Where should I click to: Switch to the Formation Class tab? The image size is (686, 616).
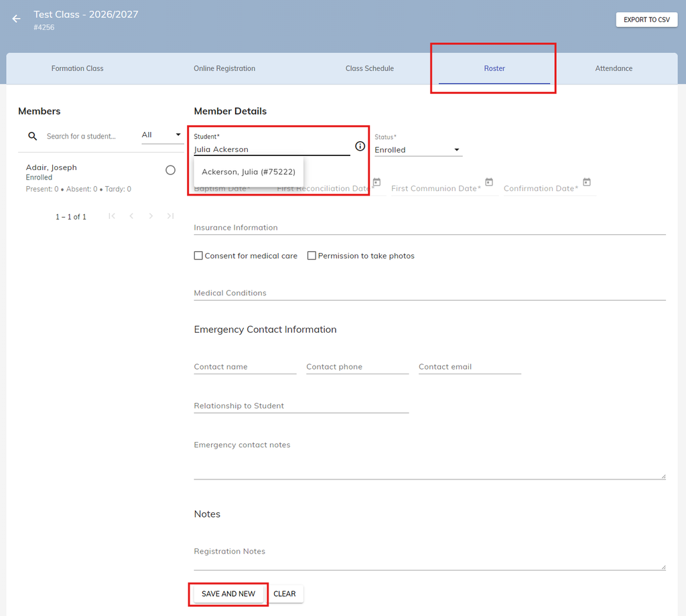(x=78, y=68)
